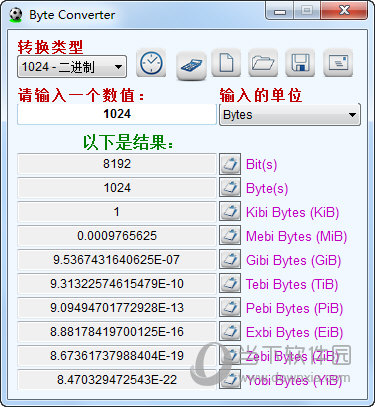Open a file with the folder icon
375x407 pixels.
(263, 63)
